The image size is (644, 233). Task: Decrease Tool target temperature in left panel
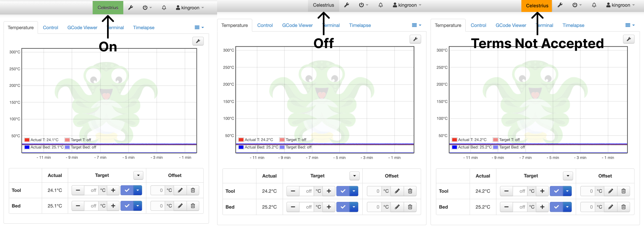(x=78, y=190)
